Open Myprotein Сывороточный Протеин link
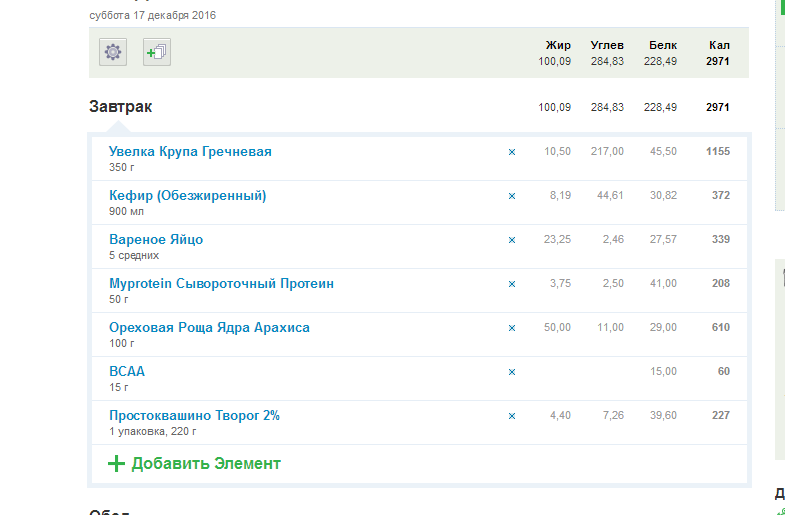This screenshot has width=785, height=515. coord(221,284)
